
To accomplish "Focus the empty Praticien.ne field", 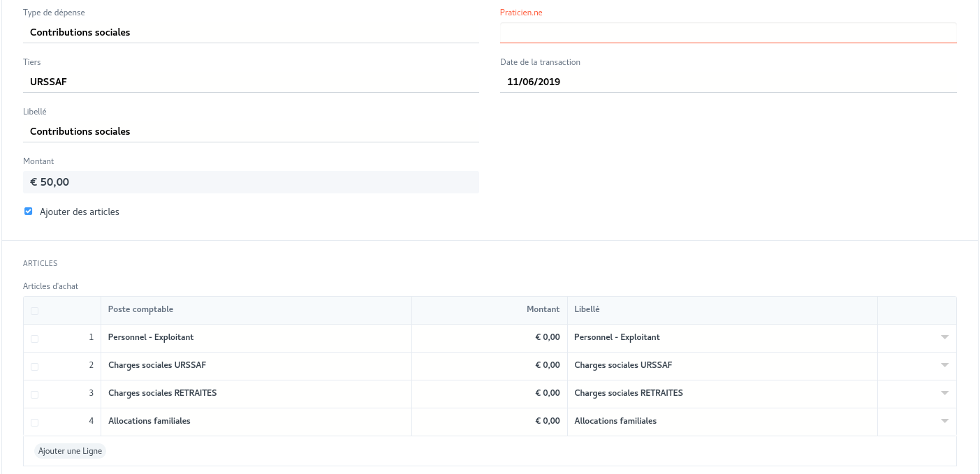I will point(728,33).
